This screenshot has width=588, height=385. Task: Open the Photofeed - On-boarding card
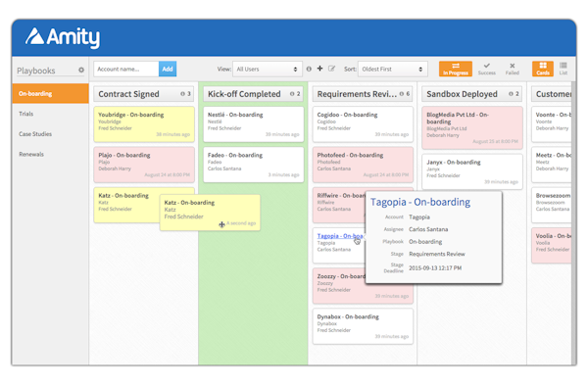click(363, 165)
